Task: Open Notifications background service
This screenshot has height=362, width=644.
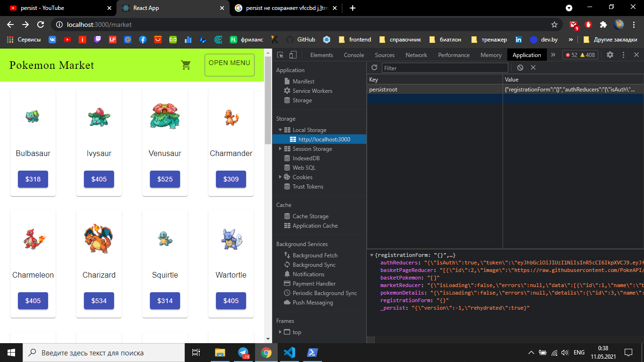Action: point(308,274)
